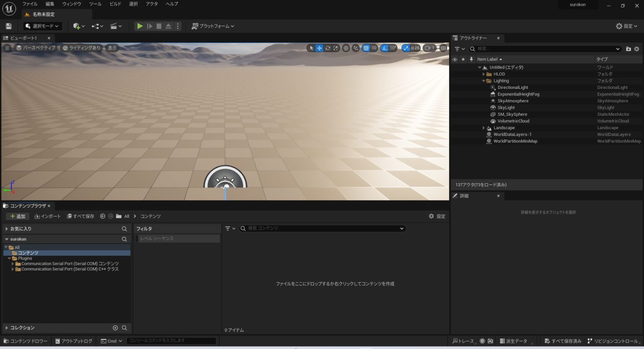Click the save level icon in the toolbar
The image size is (644, 349).
tap(8, 26)
